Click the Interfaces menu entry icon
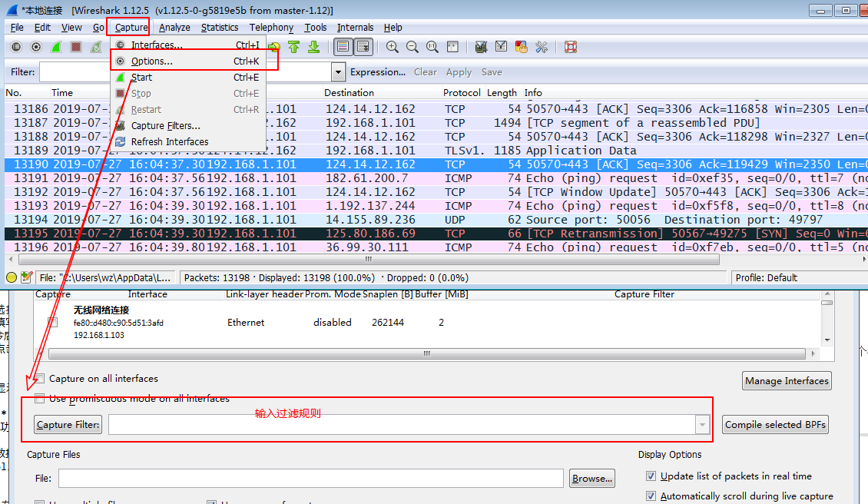868x504 pixels. tap(120, 45)
